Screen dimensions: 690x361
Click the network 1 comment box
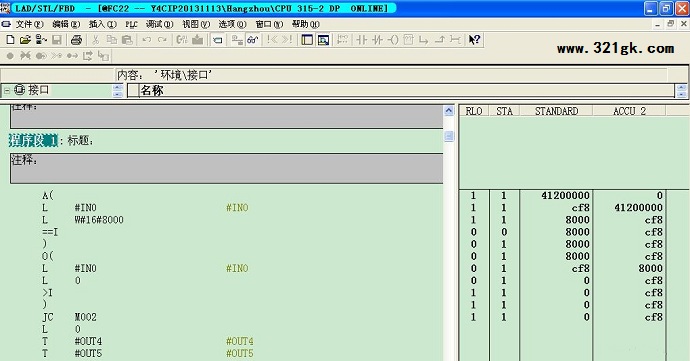click(x=226, y=168)
